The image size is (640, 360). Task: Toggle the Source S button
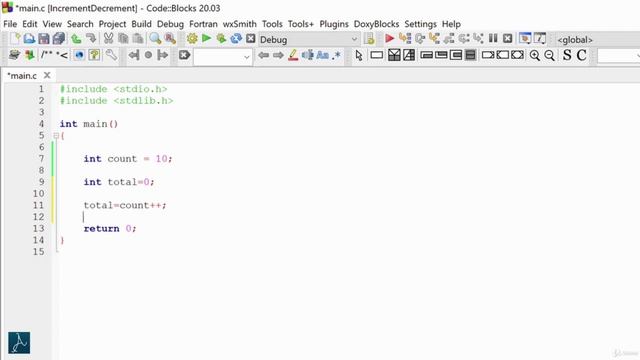click(x=567, y=55)
